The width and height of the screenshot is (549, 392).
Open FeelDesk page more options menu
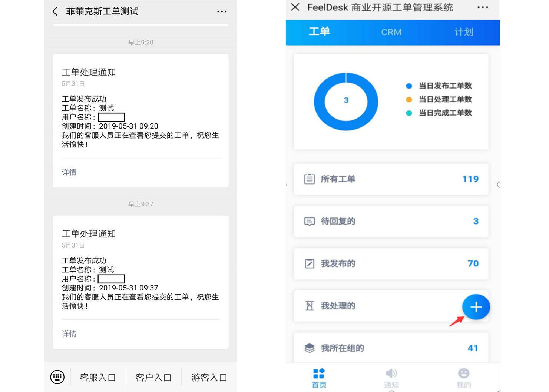[482, 7]
